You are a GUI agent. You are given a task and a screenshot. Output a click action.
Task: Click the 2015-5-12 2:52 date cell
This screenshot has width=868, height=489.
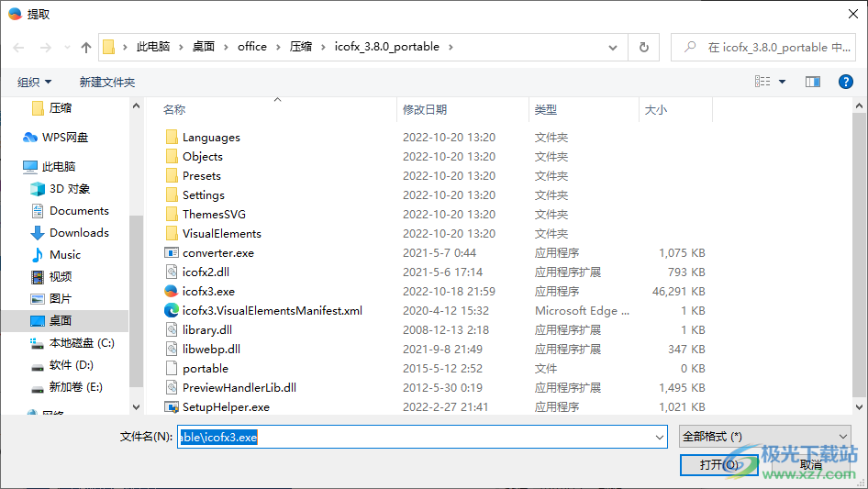[442, 368]
